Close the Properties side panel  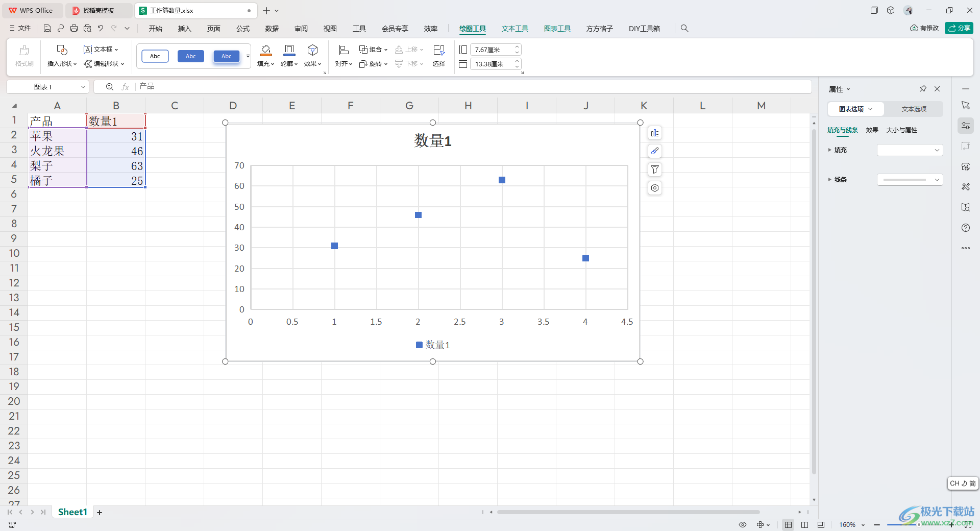tap(937, 89)
